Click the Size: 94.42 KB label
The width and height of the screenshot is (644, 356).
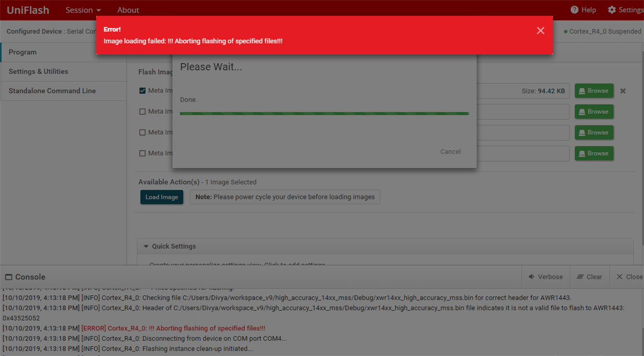543,91
